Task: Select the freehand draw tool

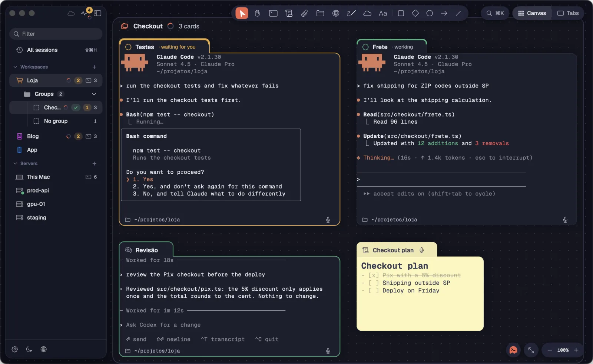Action: [x=351, y=13]
